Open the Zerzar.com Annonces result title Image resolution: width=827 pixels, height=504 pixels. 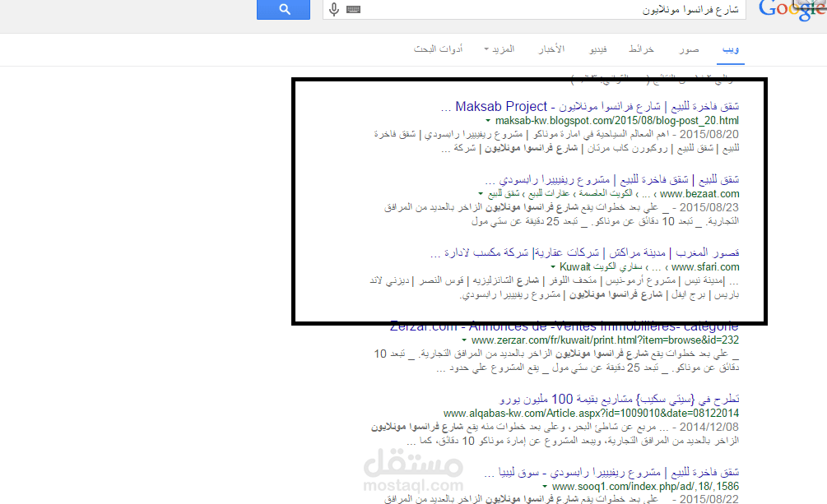(x=564, y=327)
